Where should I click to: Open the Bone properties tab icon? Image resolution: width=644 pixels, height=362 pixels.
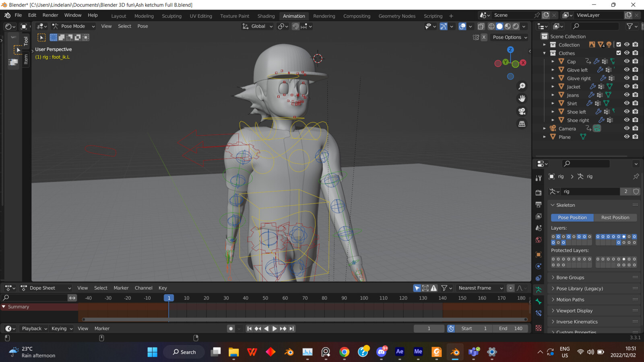point(539,301)
